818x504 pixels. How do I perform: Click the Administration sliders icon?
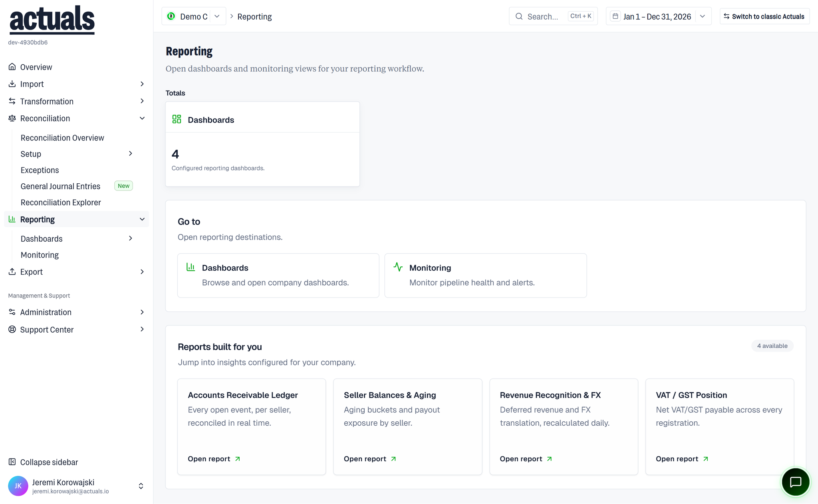tap(12, 312)
